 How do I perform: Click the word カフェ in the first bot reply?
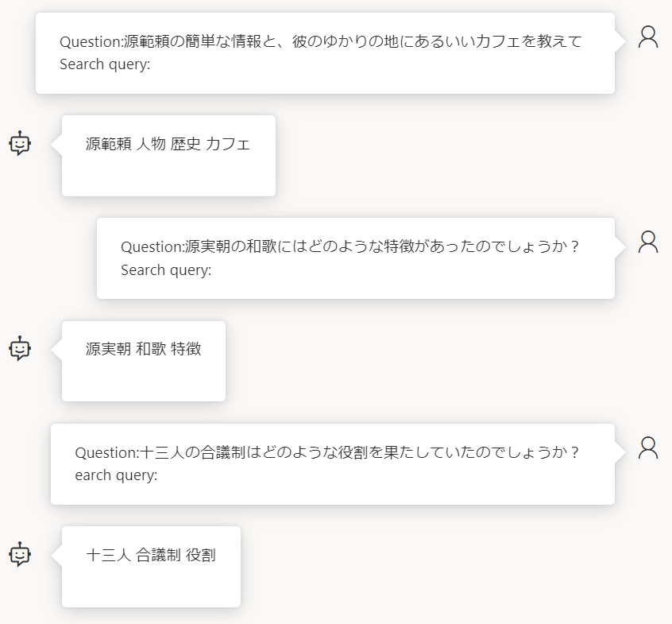point(227,144)
